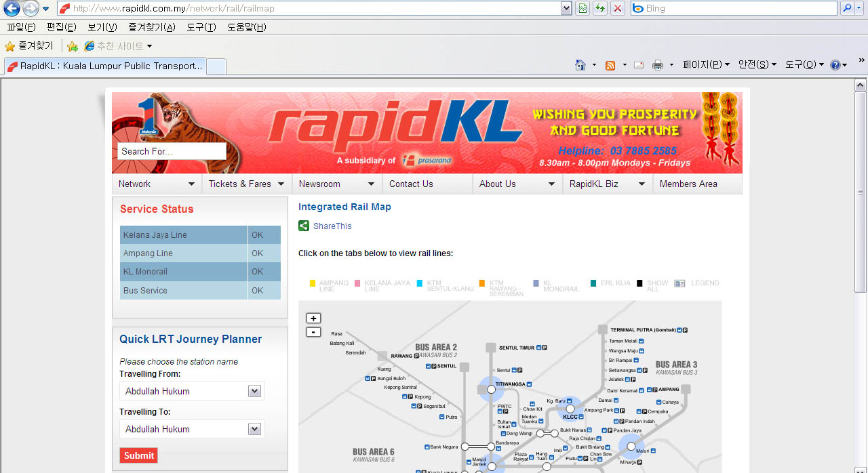Screen dimensions: 868x473
Task: Click the refresh page icon in address bar
Action: click(x=600, y=9)
